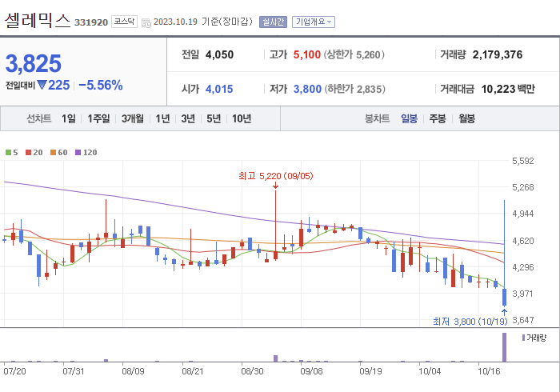This screenshot has width=560, height=392.
Task: Switch to 주봉 weekly candle chart
Action: (438, 118)
